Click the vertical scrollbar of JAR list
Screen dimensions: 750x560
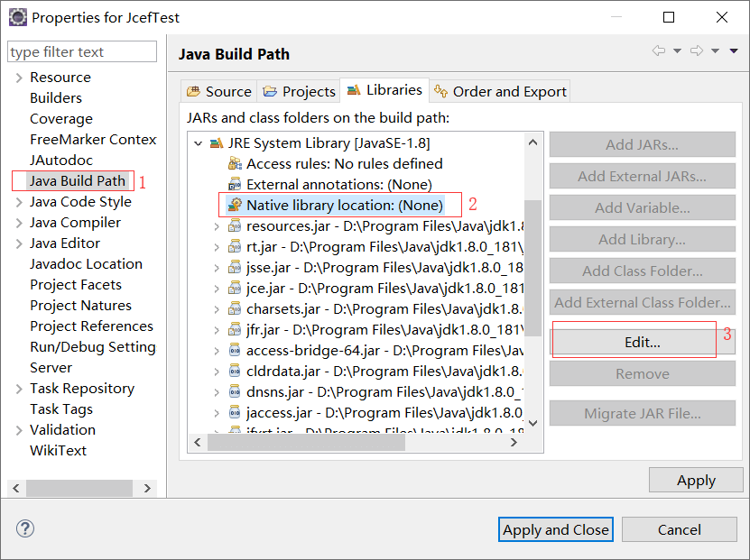coord(532,271)
